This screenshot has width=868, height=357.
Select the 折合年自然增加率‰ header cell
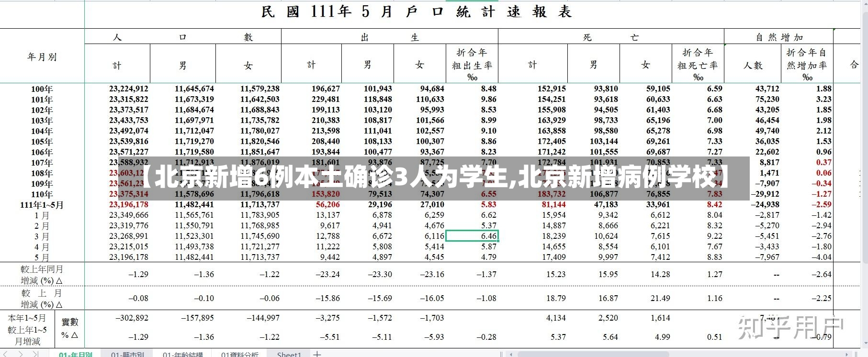(x=807, y=64)
